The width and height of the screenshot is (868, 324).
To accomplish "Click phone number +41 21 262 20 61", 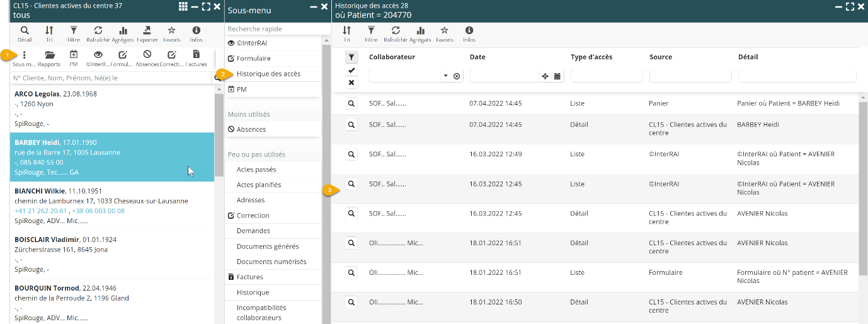I will click(x=41, y=211).
